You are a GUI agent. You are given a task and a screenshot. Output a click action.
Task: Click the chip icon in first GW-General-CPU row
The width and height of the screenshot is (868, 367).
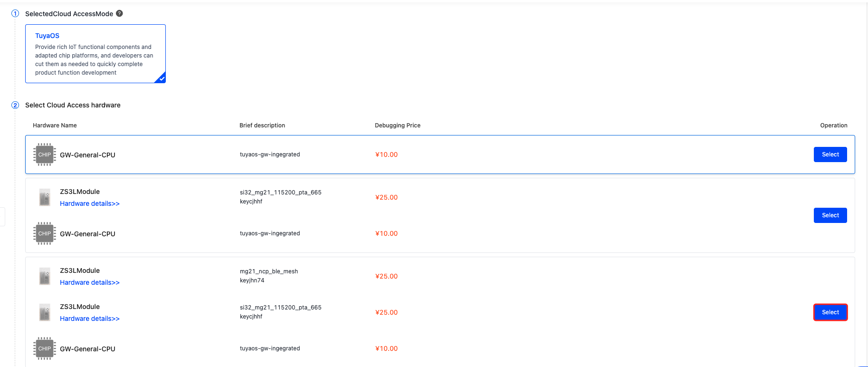pos(45,155)
